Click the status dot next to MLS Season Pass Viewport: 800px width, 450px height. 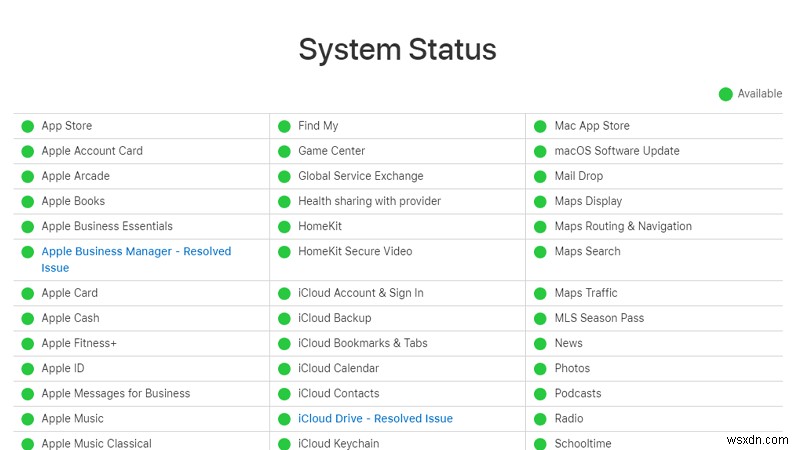[540, 319]
